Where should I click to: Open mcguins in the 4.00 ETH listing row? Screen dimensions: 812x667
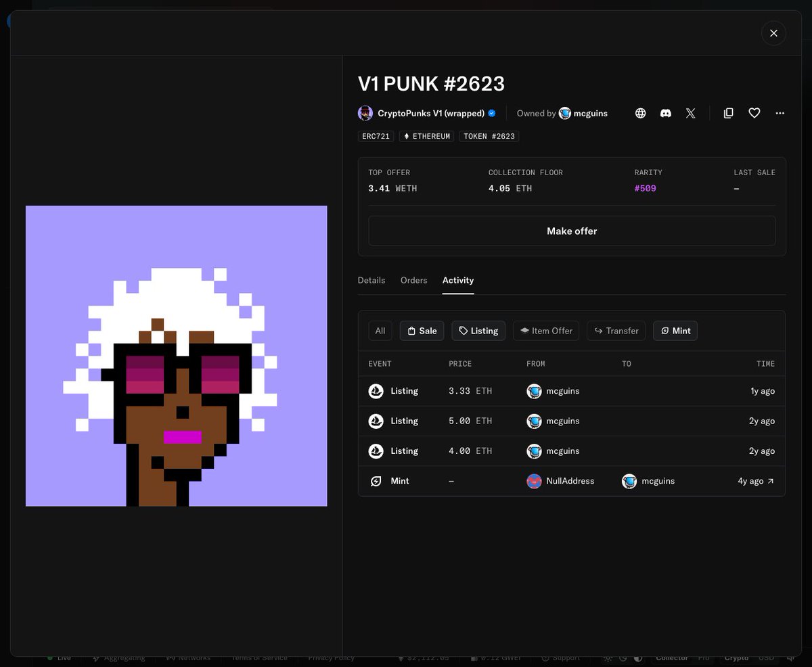563,451
